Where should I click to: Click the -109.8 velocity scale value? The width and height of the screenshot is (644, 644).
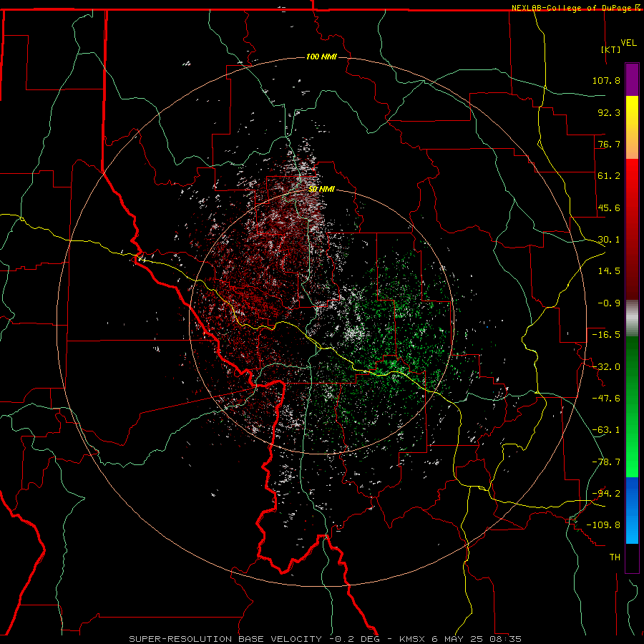pos(603,525)
